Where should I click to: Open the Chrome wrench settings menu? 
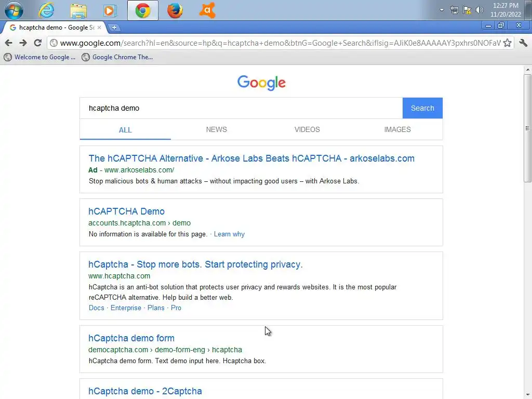(523, 43)
